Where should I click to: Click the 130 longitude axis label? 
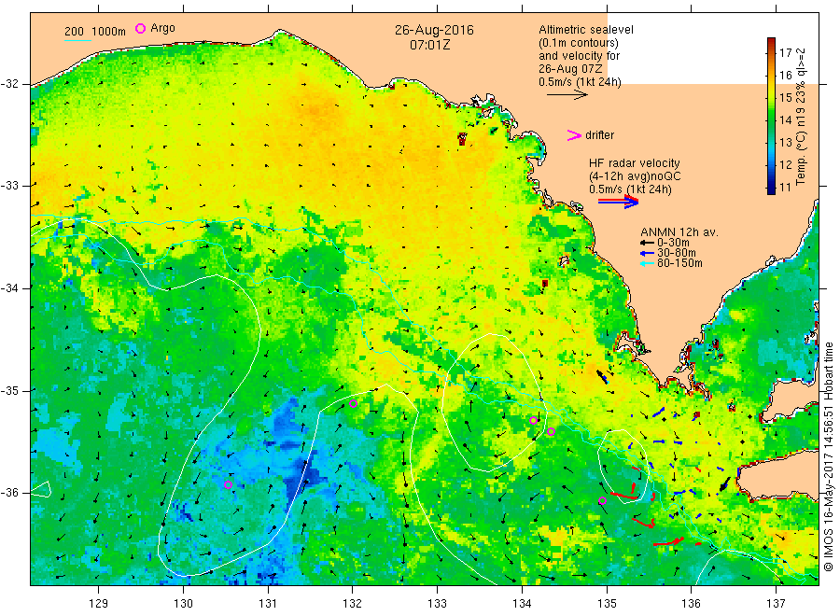[x=183, y=604]
